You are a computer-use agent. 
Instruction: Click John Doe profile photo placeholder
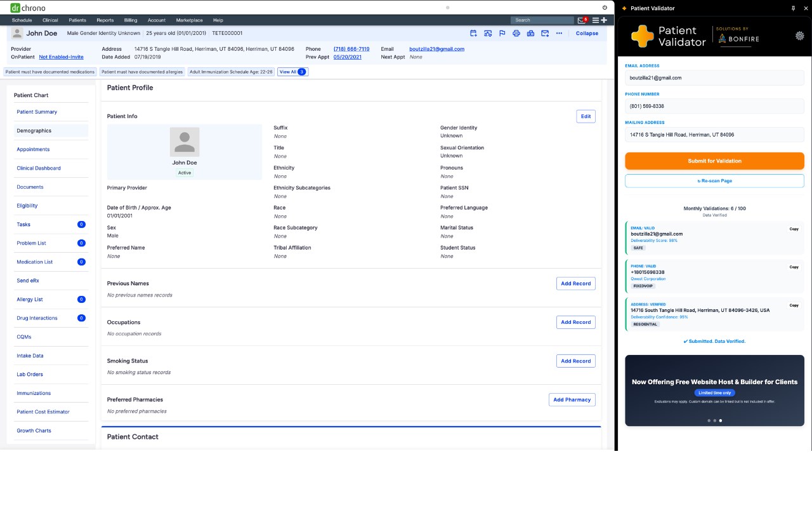click(185, 142)
